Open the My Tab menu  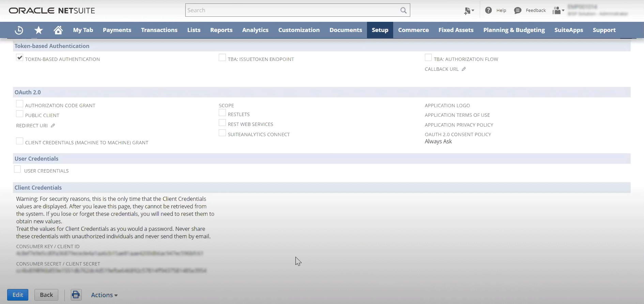tap(83, 30)
